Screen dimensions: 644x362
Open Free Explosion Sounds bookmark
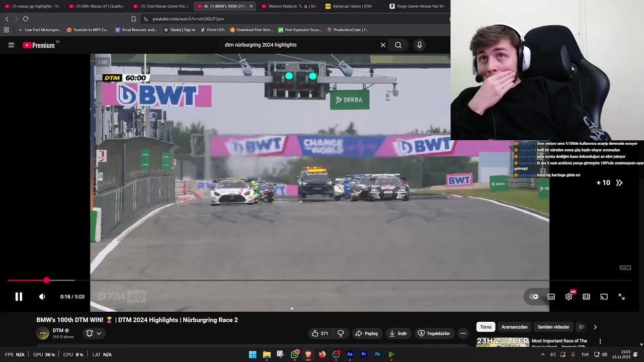pos(299,30)
